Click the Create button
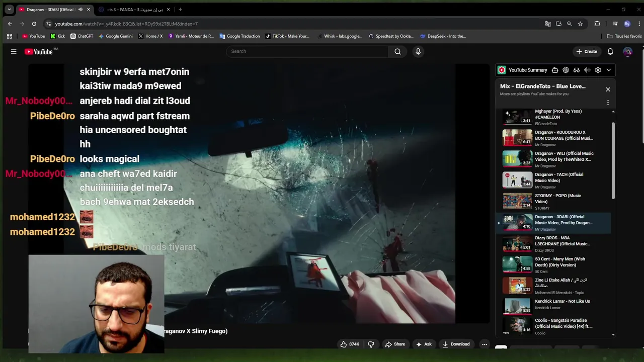Image resolution: width=644 pixels, height=362 pixels. click(x=587, y=51)
